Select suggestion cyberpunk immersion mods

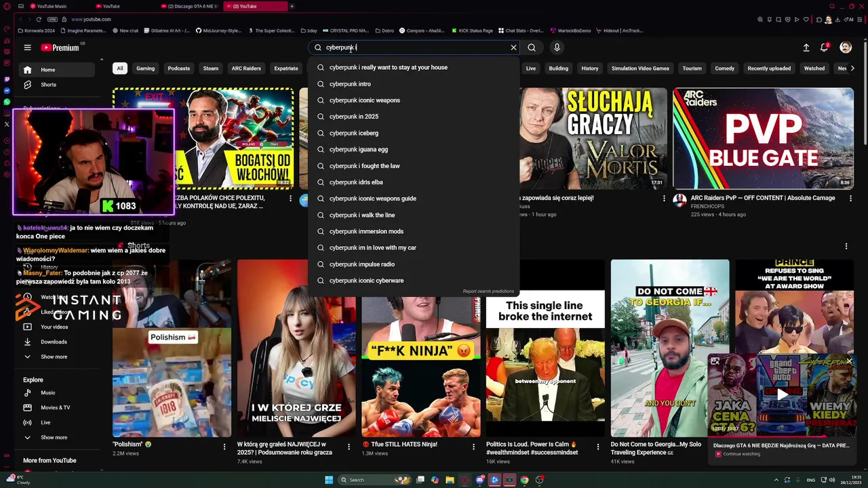(414, 231)
